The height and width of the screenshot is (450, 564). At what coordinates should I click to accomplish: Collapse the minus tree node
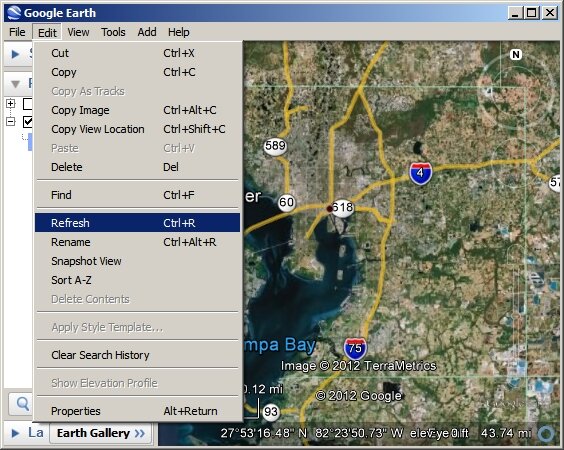(11, 122)
